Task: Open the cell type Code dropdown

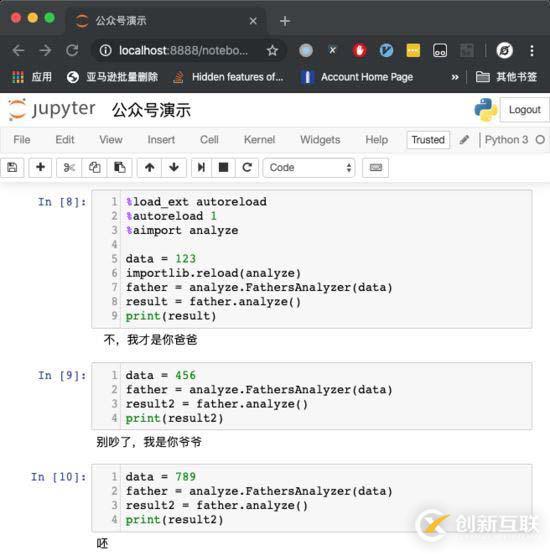Action: pyautogui.click(x=309, y=167)
